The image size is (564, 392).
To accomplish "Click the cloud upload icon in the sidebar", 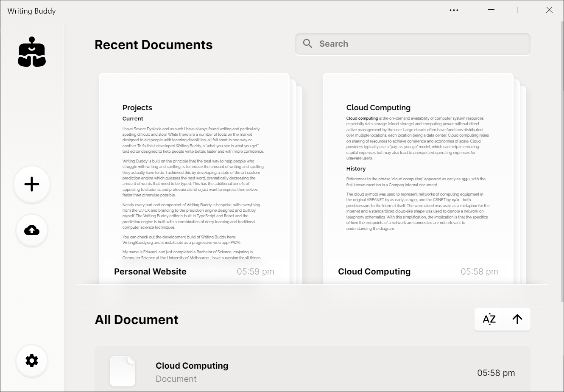I will 32,230.
